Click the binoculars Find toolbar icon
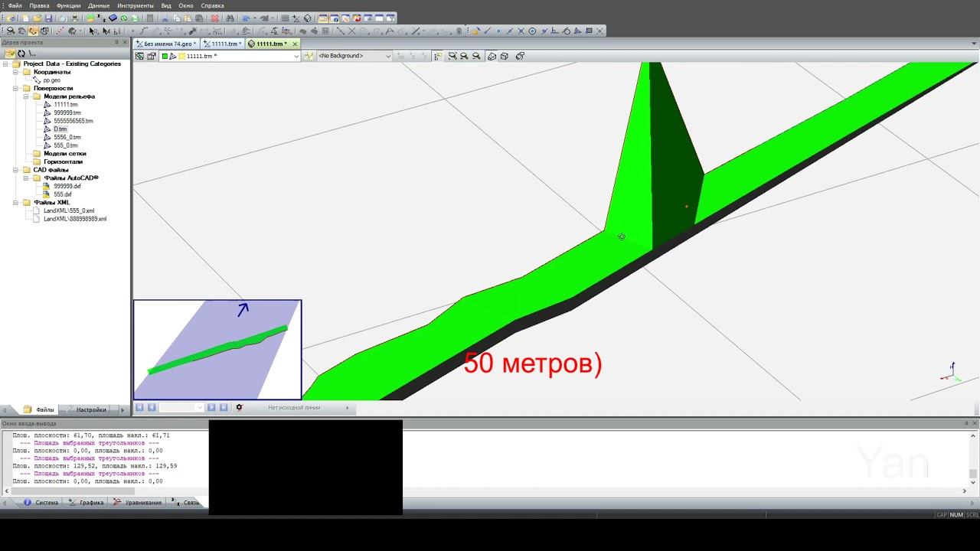Screen dimensions: 980x551 click(230, 18)
